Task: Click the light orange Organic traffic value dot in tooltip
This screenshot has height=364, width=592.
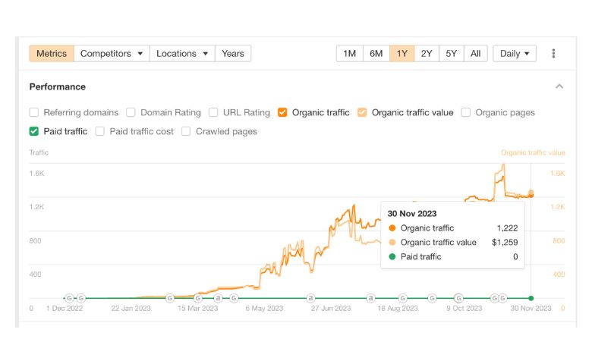Action: click(392, 242)
